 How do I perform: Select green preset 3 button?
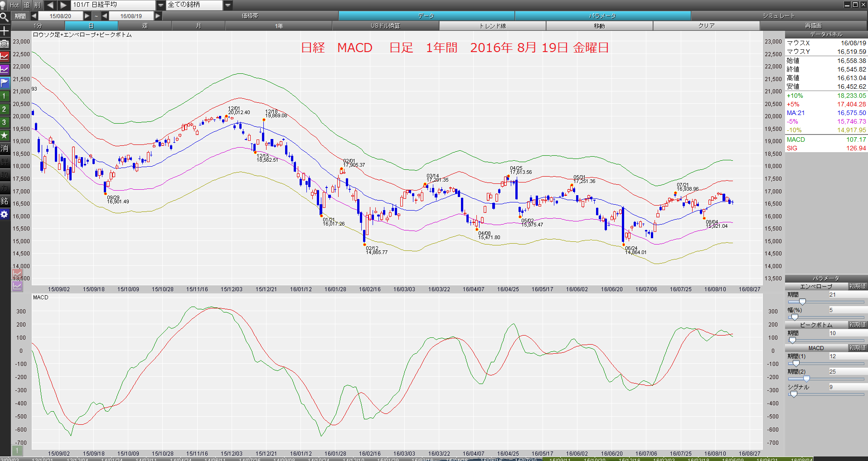5,122
